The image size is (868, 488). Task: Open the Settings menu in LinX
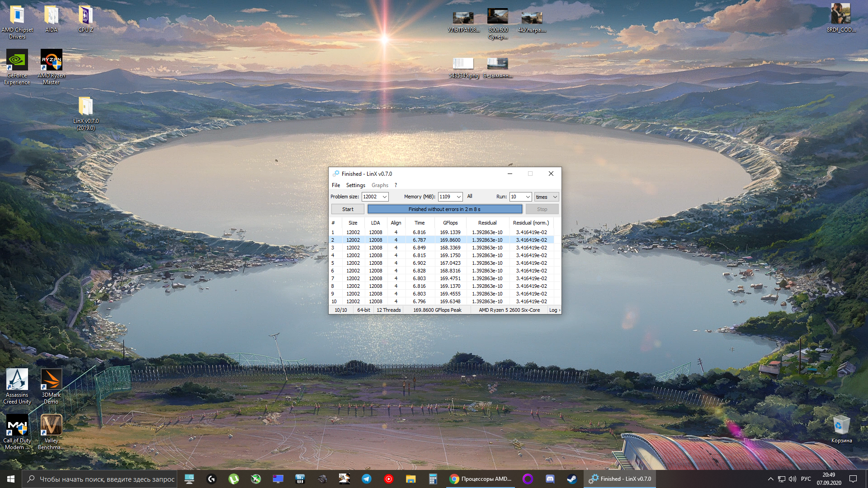[355, 185]
